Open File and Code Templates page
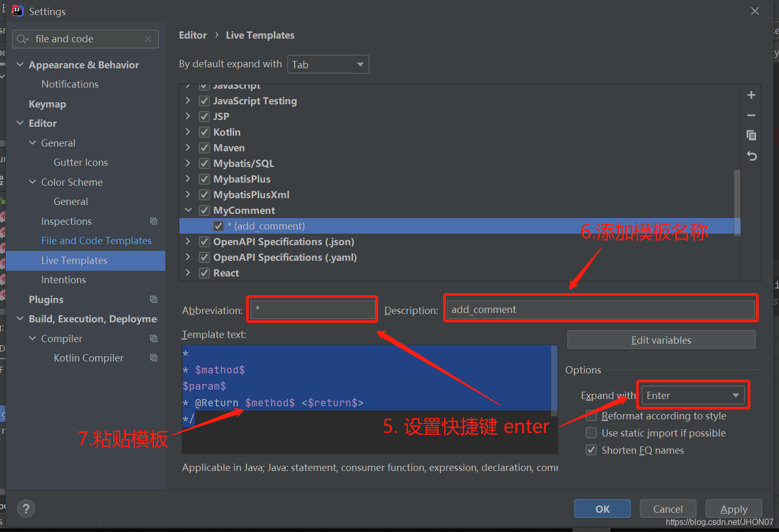Image resolution: width=779 pixels, height=532 pixels. 96,240
